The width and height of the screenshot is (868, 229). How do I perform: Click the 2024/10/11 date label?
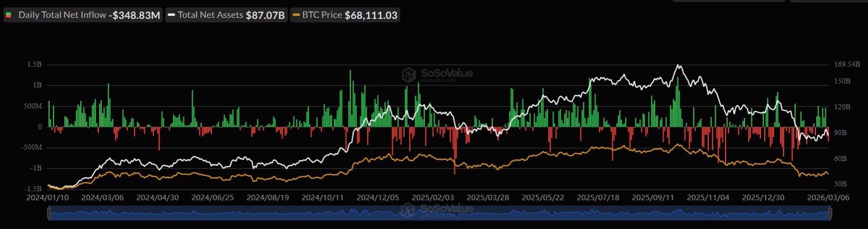click(x=323, y=197)
